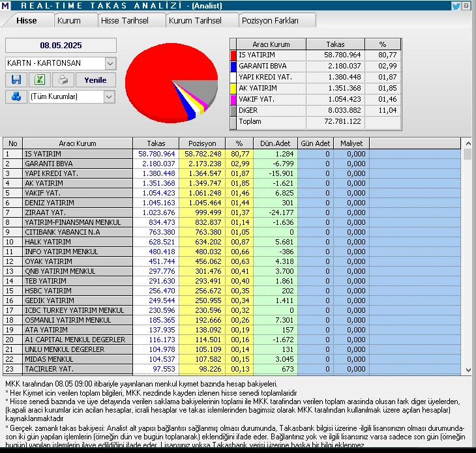Click the magenta VAKIF YAT. legend swatch
The height and width of the screenshot is (453, 476).
tap(233, 99)
